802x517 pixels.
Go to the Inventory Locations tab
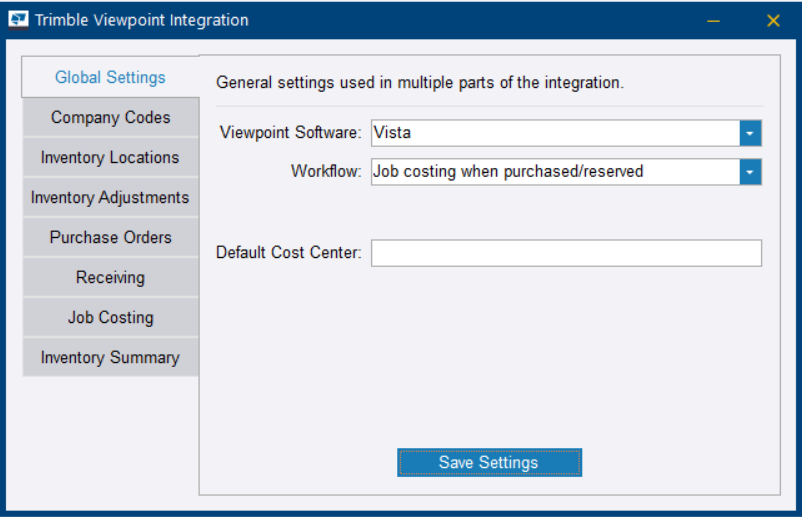tap(110, 157)
